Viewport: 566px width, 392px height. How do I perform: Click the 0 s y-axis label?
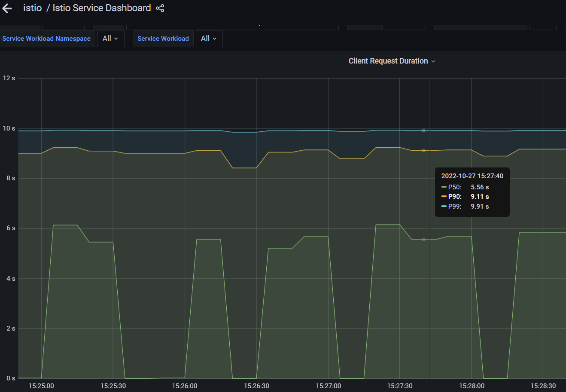click(11, 378)
